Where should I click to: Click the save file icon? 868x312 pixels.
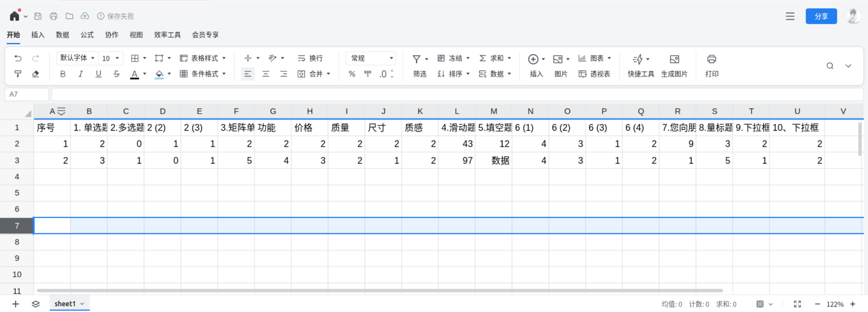click(38, 16)
